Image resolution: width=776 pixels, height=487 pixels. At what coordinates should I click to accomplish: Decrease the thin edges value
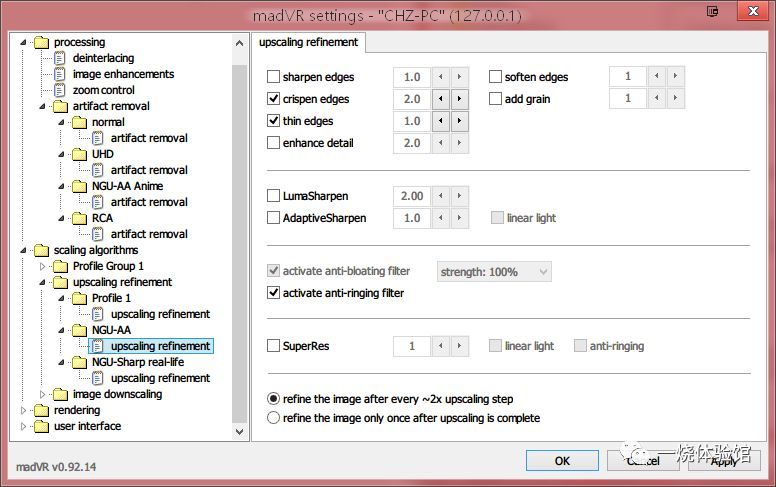440,121
